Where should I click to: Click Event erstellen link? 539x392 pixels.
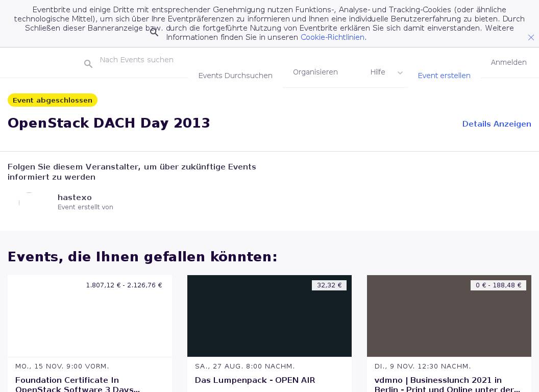444,76
